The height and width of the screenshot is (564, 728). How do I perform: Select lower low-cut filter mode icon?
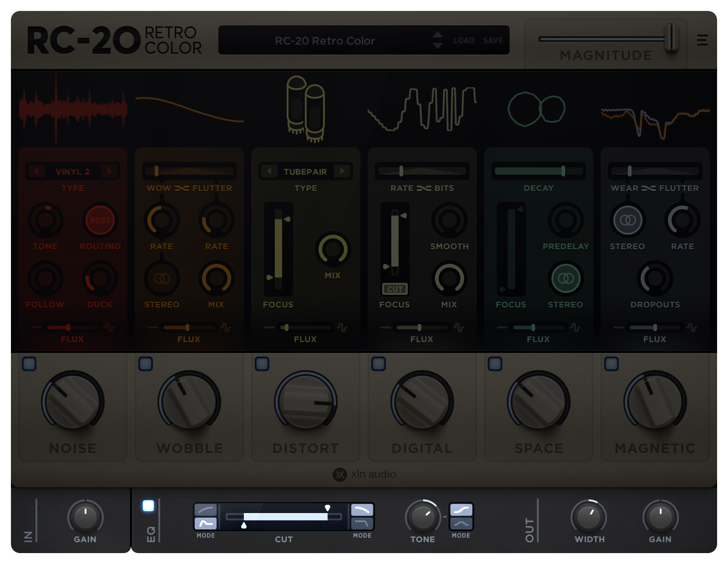(206, 524)
